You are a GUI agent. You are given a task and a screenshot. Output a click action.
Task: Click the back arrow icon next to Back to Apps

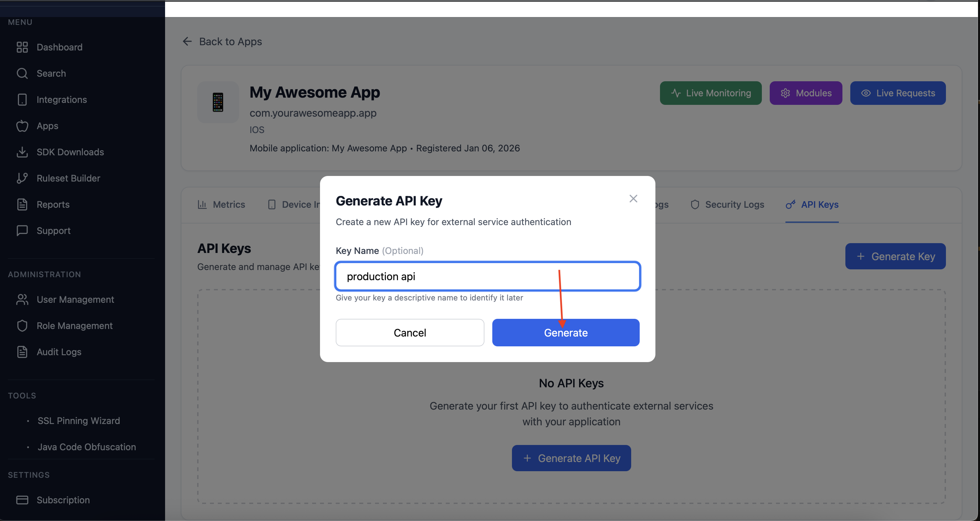pos(187,42)
